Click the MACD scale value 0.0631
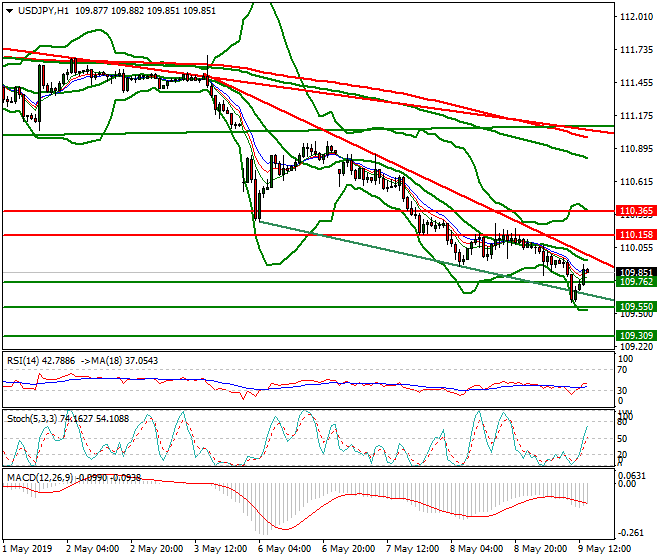660x560 pixels. (x=631, y=475)
